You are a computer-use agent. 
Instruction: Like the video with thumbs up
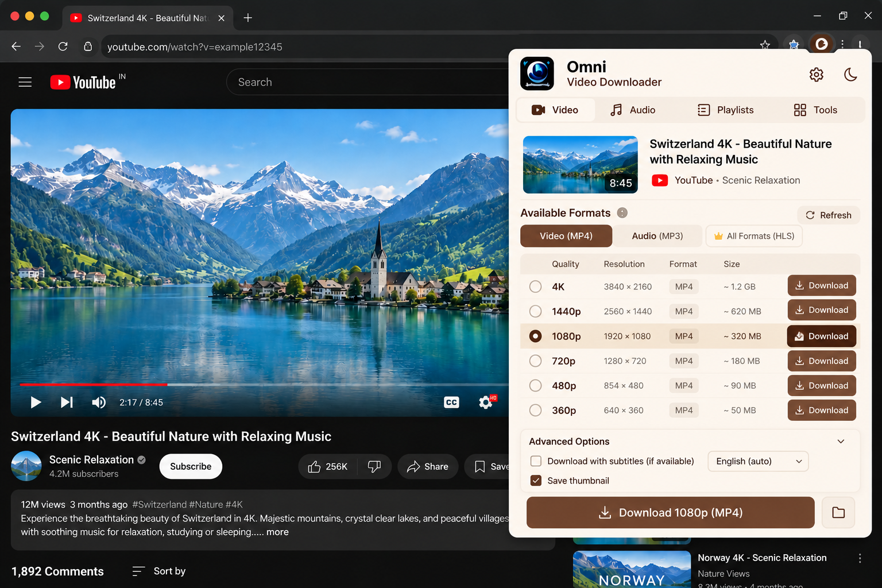tap(328, 467)
